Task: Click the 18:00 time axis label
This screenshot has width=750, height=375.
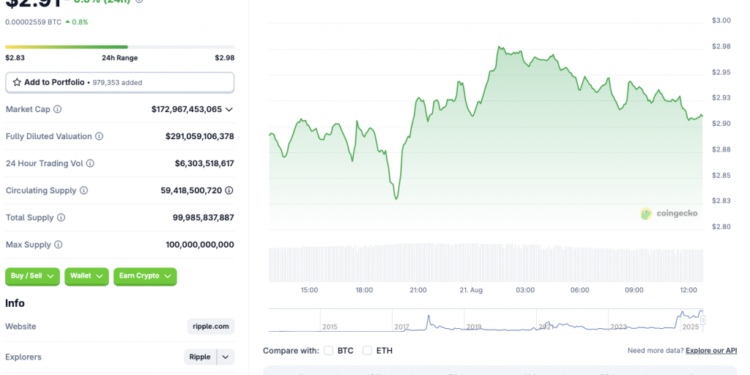Action: (x=364, y=290)
